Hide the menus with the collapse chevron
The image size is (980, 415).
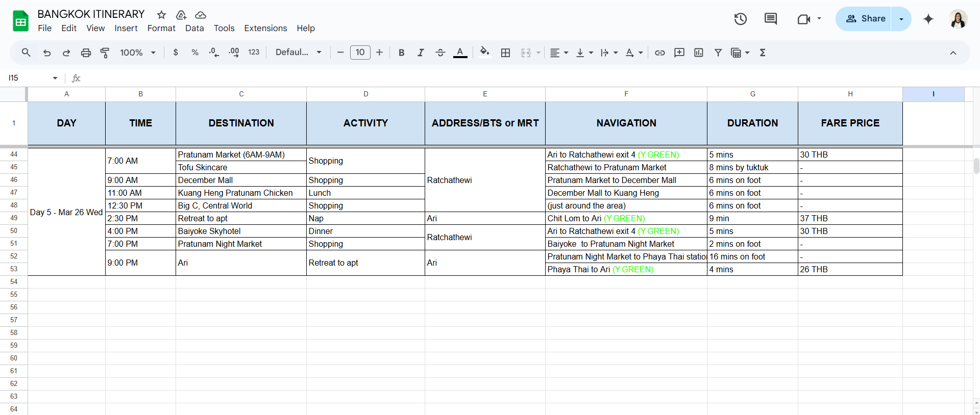click(x=953, y=53)
